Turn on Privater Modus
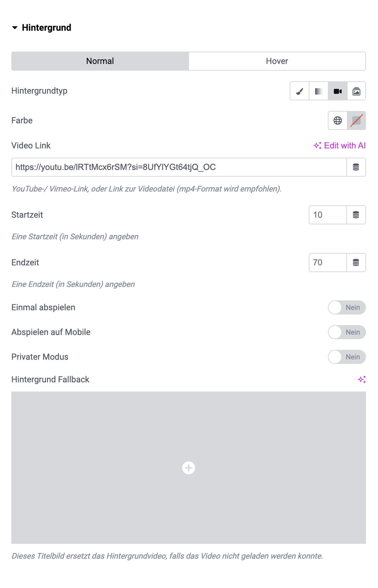 tap(347, 357)
